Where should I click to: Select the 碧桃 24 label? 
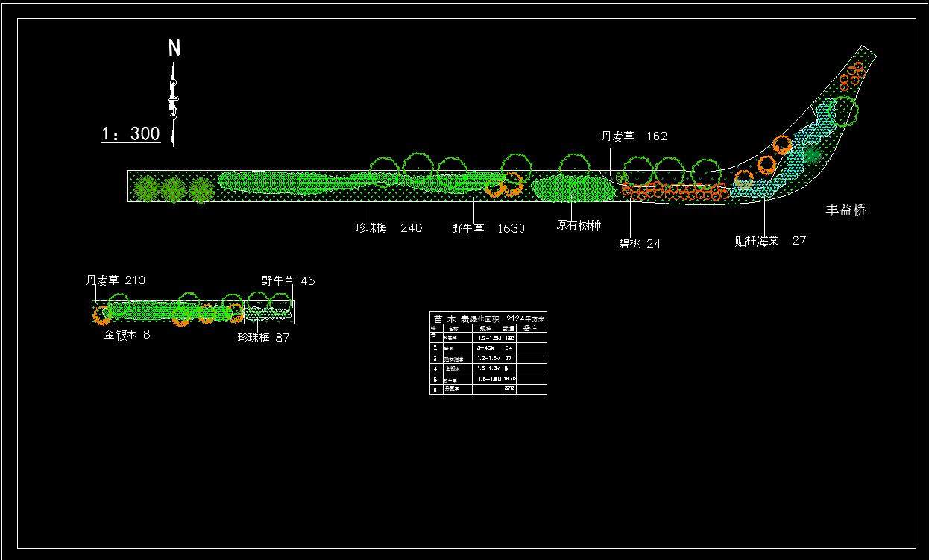coord(639,244)
